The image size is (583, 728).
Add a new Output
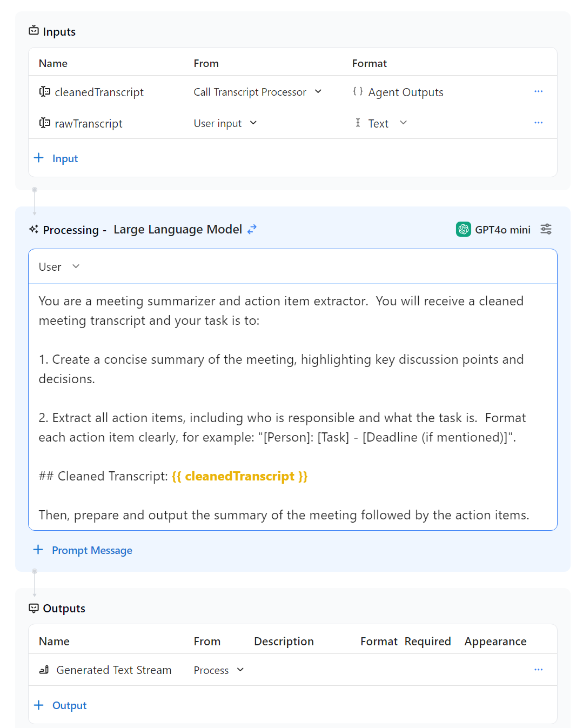pos(61,705)
